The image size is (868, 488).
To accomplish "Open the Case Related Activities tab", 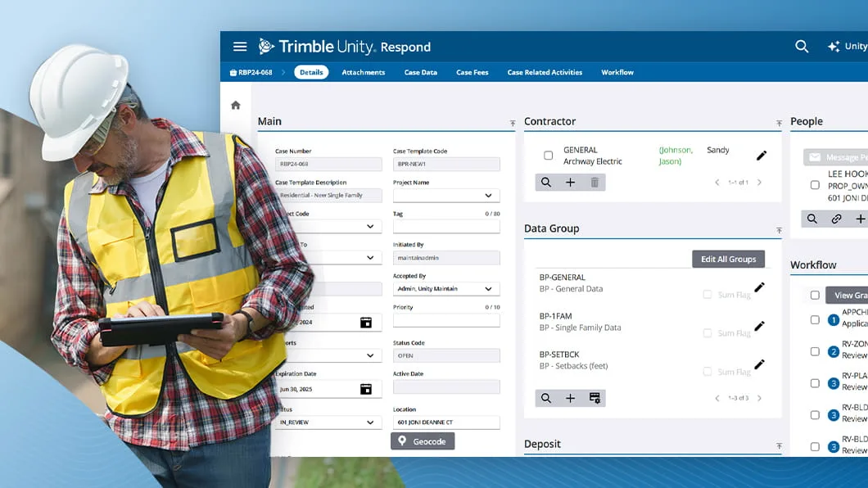I will point(545,73).
